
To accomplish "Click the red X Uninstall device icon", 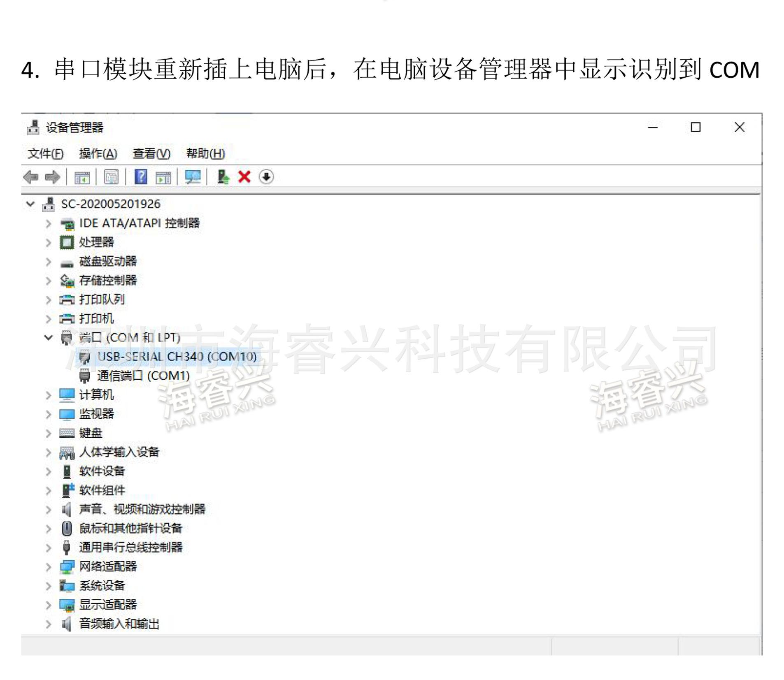I will click(x=244, y=177).
